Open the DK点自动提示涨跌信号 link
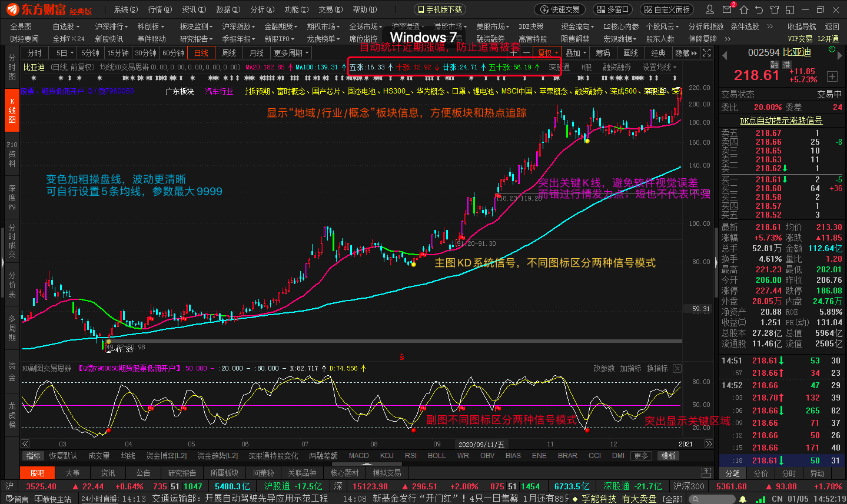Screen dimensions: 847x504 (781, 121)
